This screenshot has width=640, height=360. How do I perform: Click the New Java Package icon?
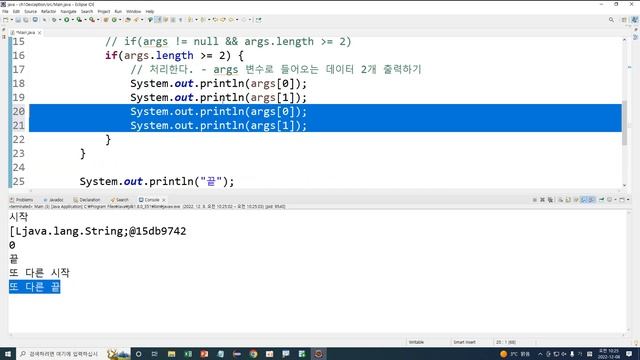(x=106, y=20)
